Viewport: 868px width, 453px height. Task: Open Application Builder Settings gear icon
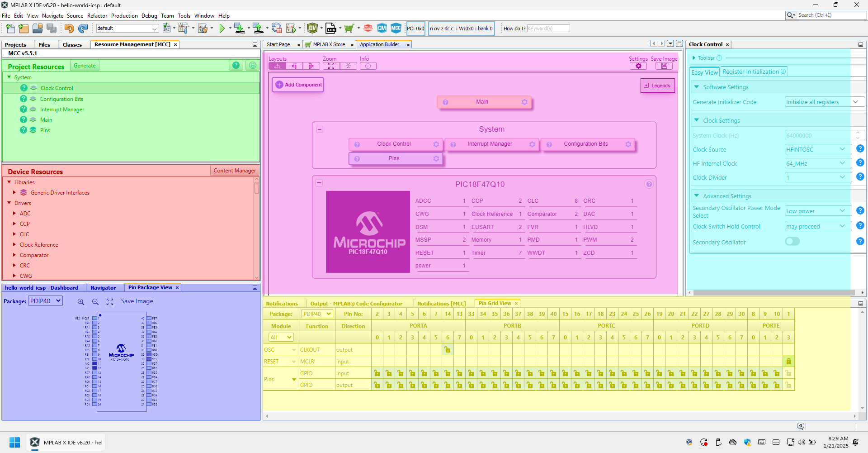(638, 66)
